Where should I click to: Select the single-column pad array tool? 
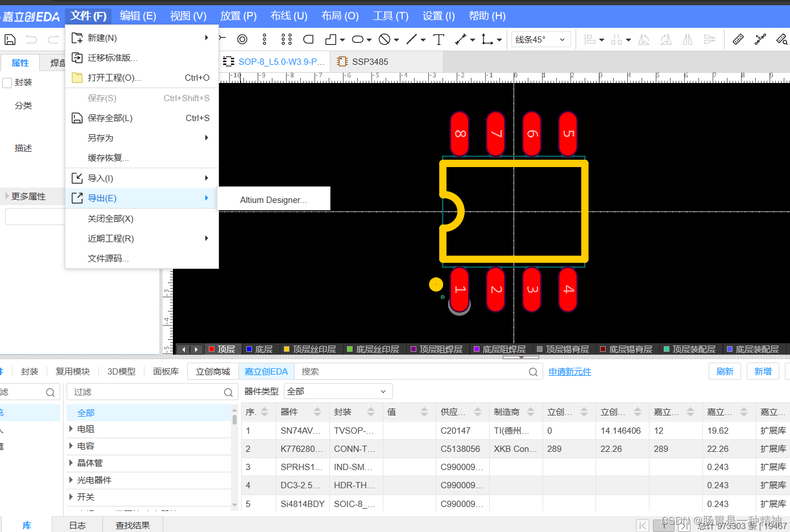click(x=264, y=39)
